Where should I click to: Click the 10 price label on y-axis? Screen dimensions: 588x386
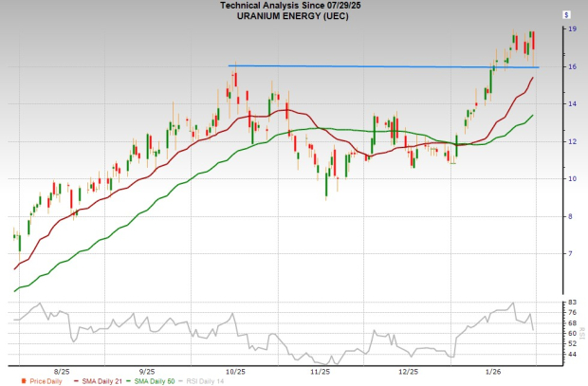(x=573, y=178)
